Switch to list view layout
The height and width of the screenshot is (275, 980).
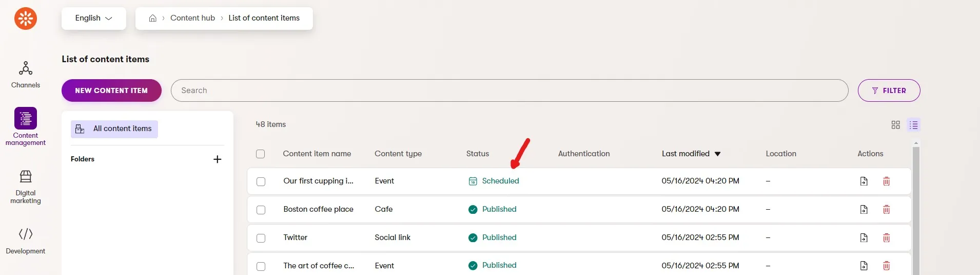(913, 125)
